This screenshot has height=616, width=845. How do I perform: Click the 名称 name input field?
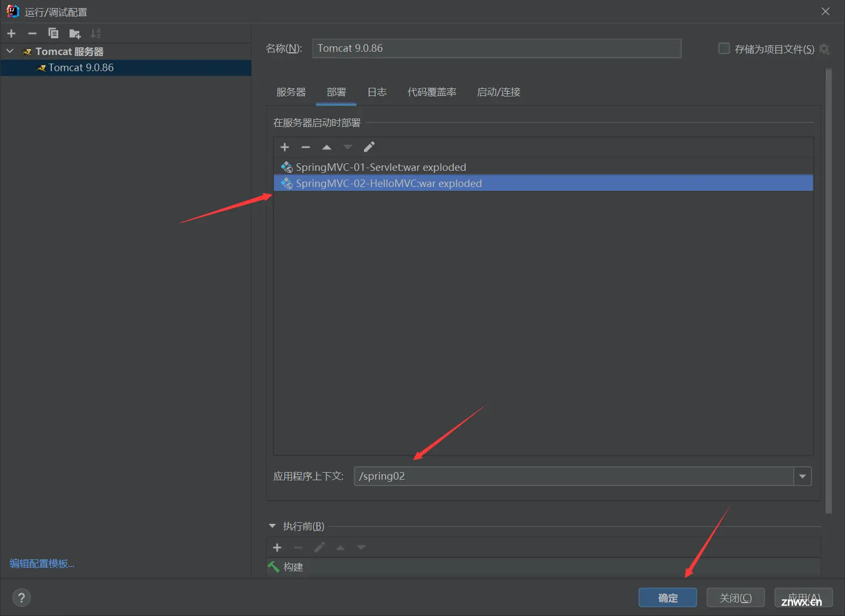click(x=497, y=49)
